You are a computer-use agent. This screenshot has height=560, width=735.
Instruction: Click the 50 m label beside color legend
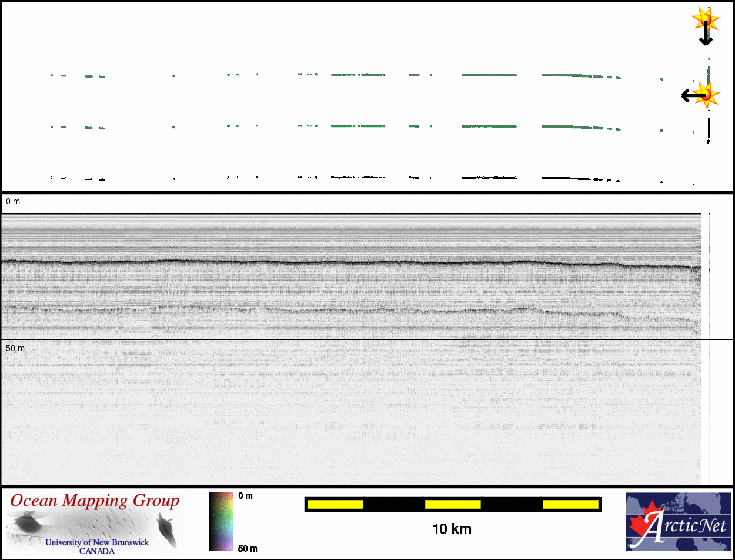tap(248, 549)
